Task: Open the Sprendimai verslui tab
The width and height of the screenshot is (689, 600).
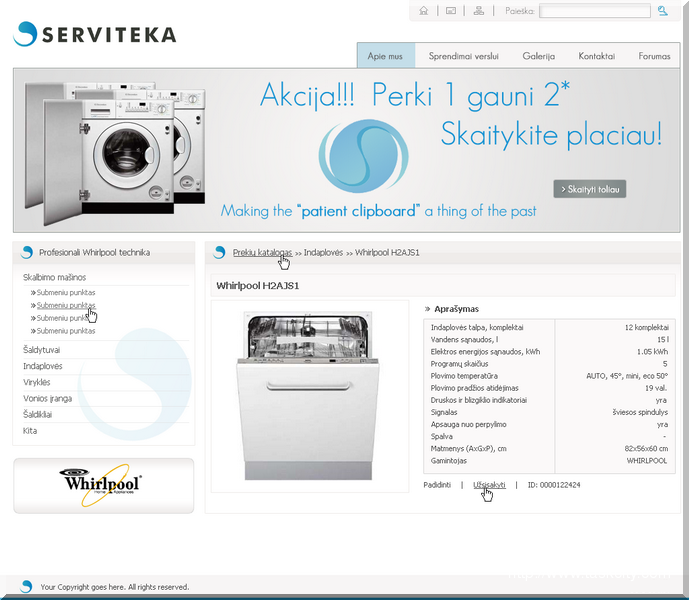Action: tap(463, 56)
